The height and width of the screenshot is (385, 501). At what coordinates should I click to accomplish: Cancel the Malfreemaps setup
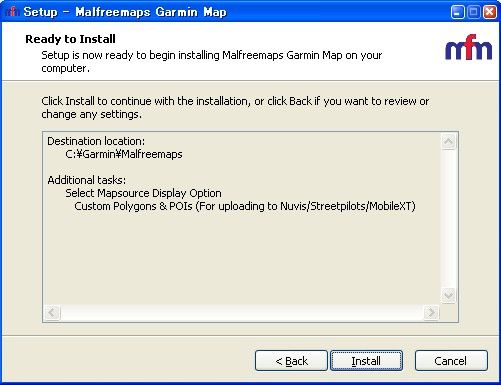click(451, 360)
